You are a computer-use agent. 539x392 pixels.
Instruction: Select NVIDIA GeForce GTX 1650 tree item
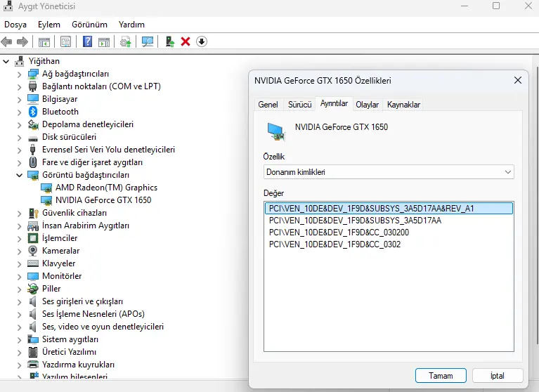pyautogui.click(x=103, y=200)
